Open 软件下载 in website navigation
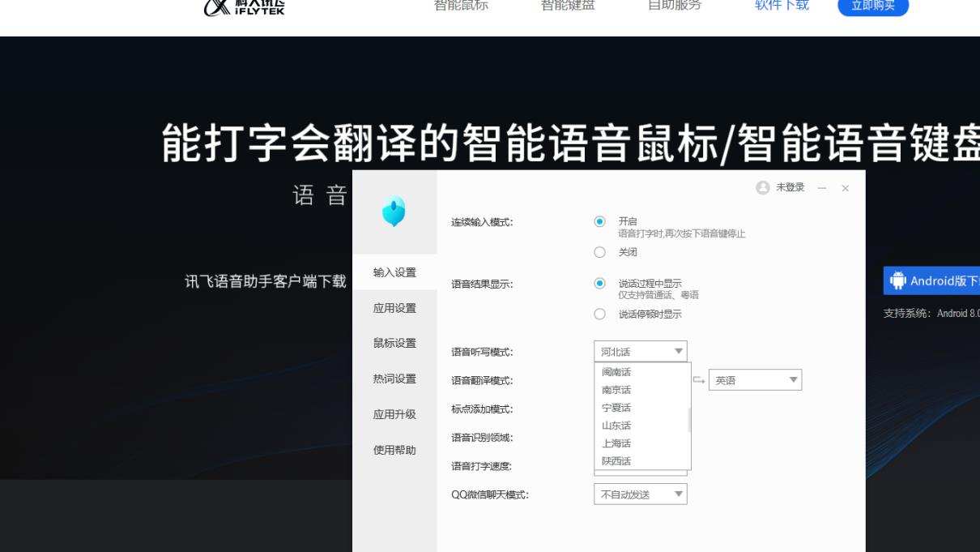Viewport: 980px width, 552px height. tap(782, 5)
